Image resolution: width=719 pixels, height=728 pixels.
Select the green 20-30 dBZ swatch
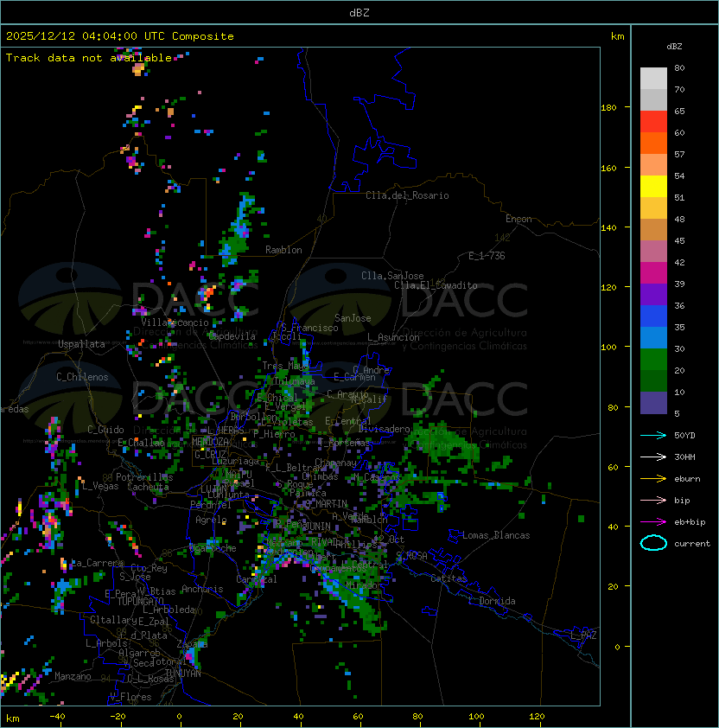[653, 360]
